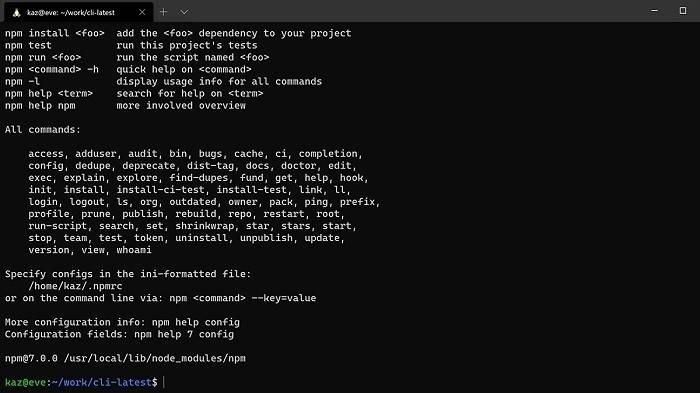This screenshot has width=700, height=393.
Task: Close the kaz@eve ~/work/cli-latest tab
Action: click(142, 12)
